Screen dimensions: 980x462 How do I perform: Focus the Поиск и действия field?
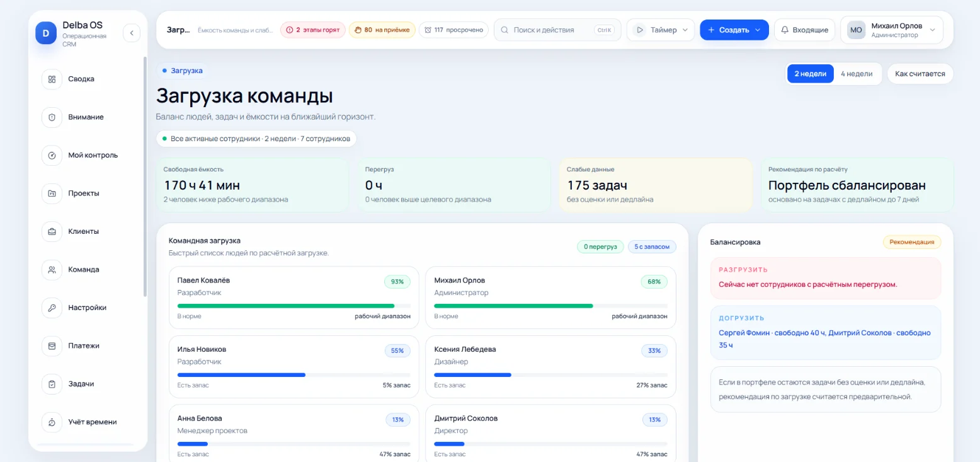tap(557, 30)
